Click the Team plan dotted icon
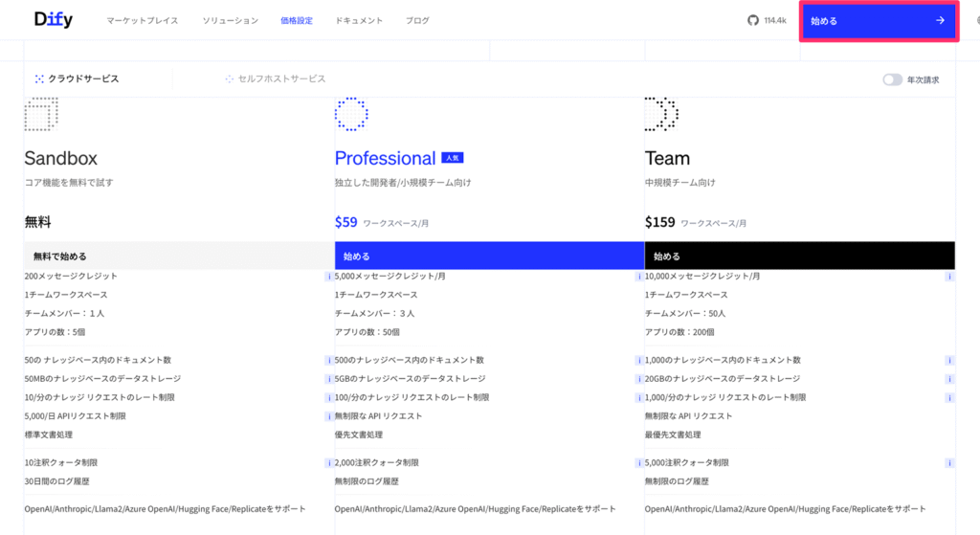980x535 pixels. coord(661,115)
